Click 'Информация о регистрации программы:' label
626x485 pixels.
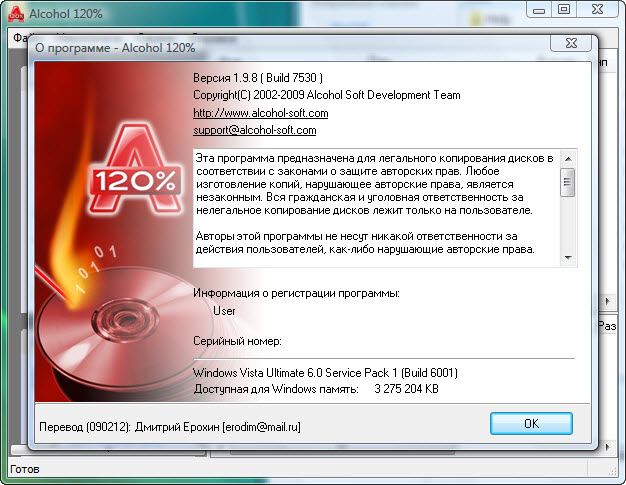click(x=296, y=293)
